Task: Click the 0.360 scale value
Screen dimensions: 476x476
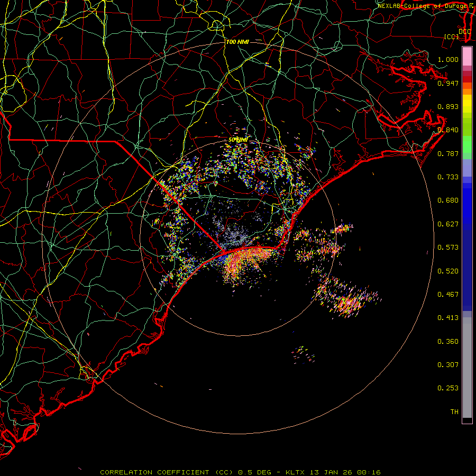Action: [x=448, y=342]
